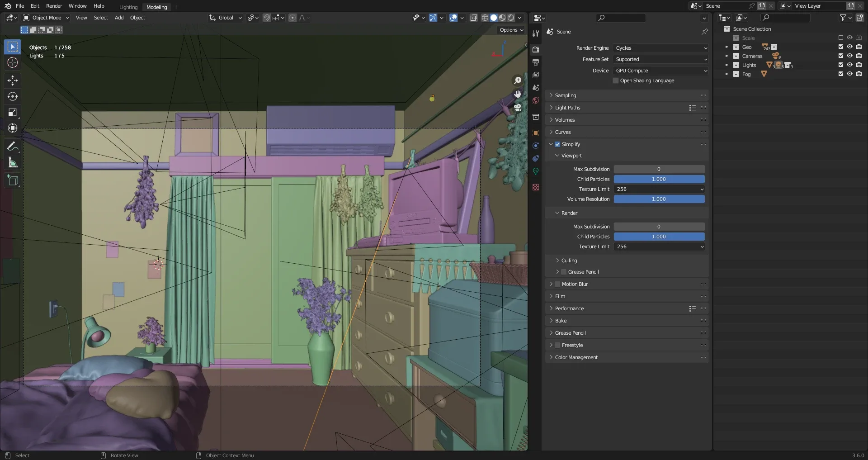This screenshot has height=460, width=868.
Task: Click the new collection button in outliner
Action: [x=860, y=18]
